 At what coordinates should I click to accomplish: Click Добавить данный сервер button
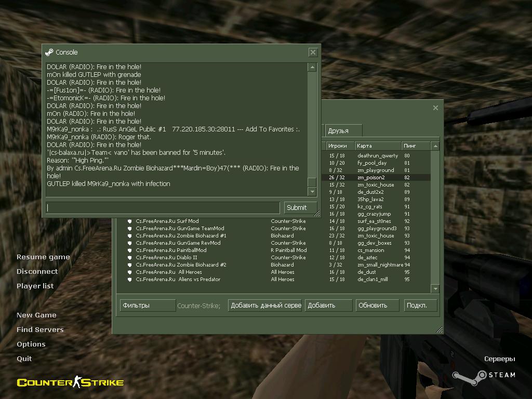click(x=265, y=305)
